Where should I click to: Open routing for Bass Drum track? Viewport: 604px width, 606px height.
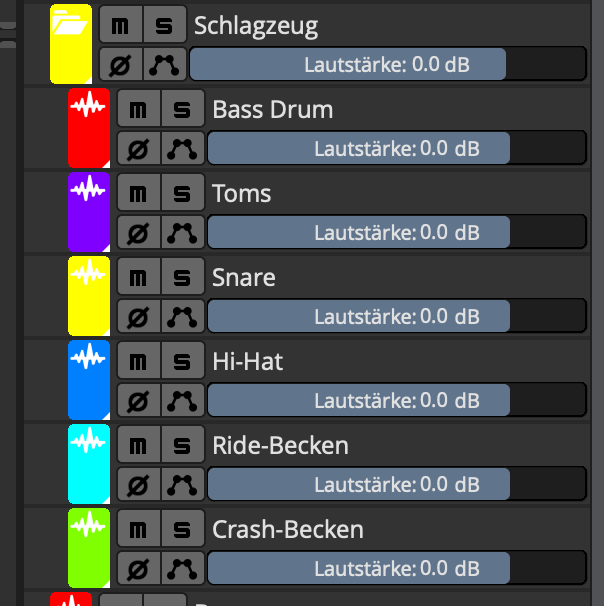tap(182, 149)
